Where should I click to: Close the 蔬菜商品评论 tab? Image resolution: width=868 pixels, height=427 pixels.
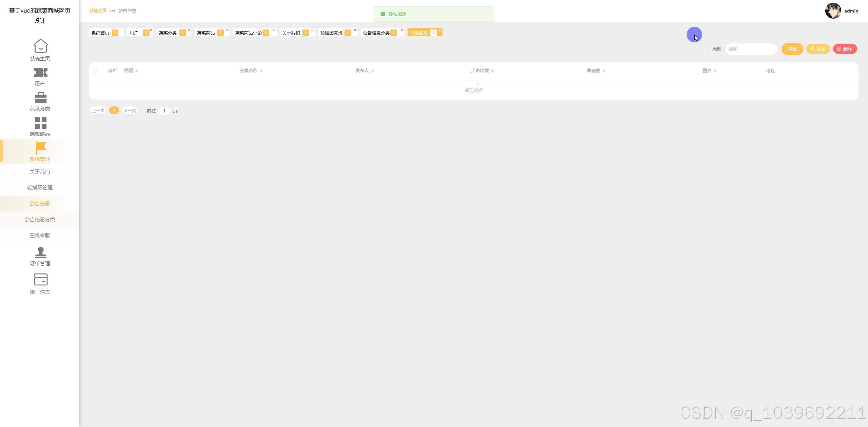point(274,30)
